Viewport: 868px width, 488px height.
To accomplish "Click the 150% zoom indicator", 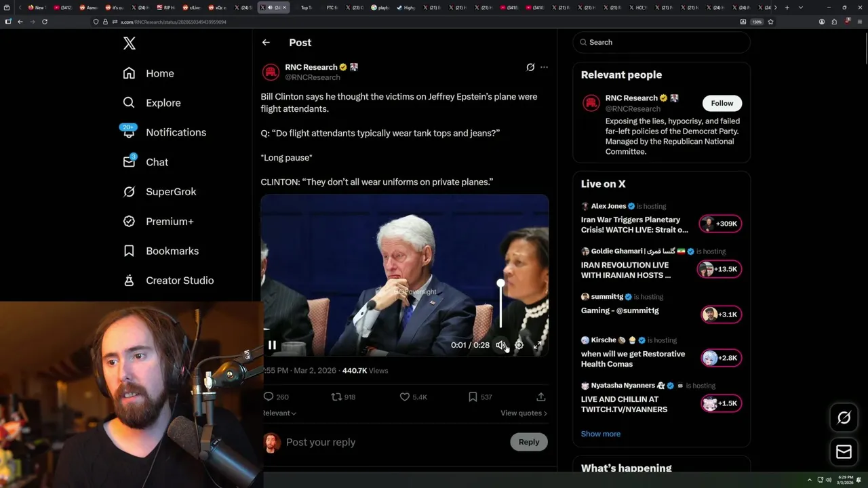I will 757,22.
